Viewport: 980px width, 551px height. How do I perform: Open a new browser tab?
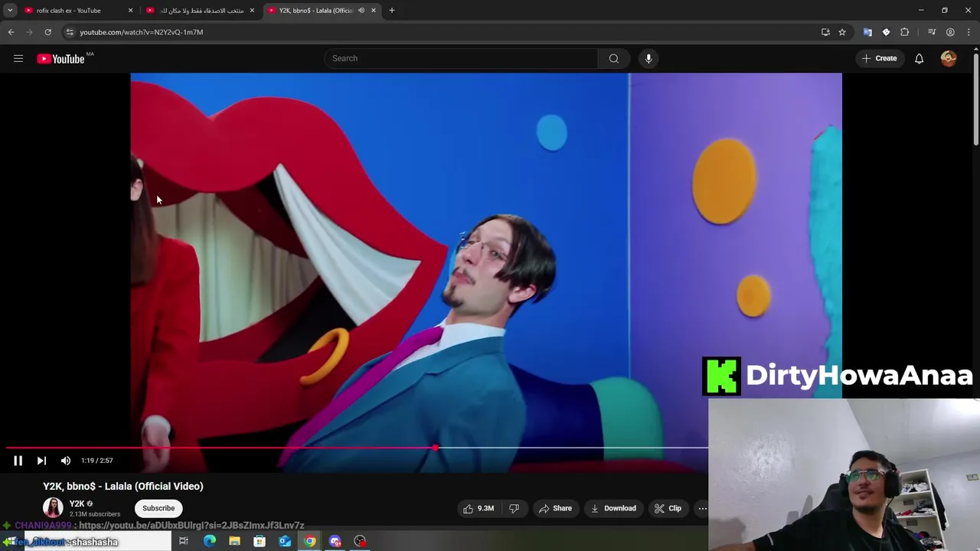pyautogui.click(x=392, y=11)
